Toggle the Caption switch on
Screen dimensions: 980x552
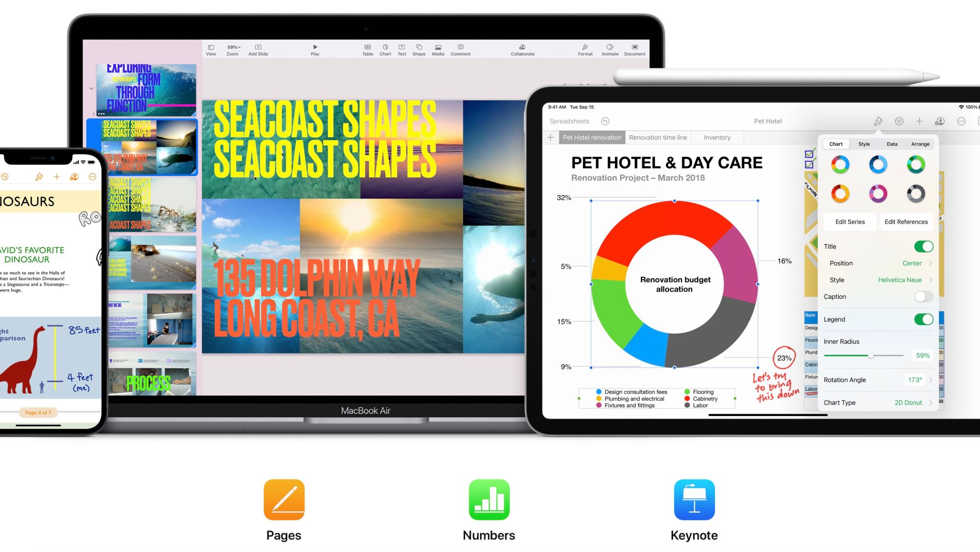(922, 296)
